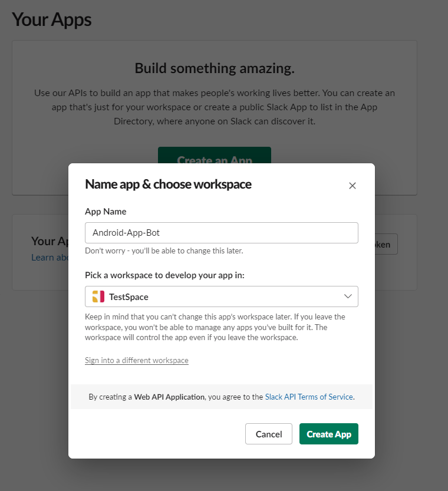This screenshot has width=448, height=491.
Task: Expand workspace list via chevron arrow
Action: coord(348,296)
